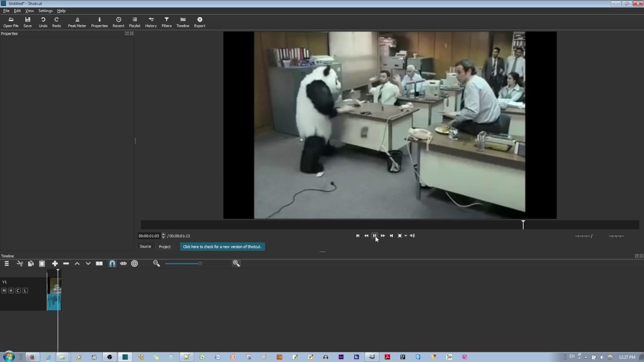Lock track V1 with the L button

(25, 291)
